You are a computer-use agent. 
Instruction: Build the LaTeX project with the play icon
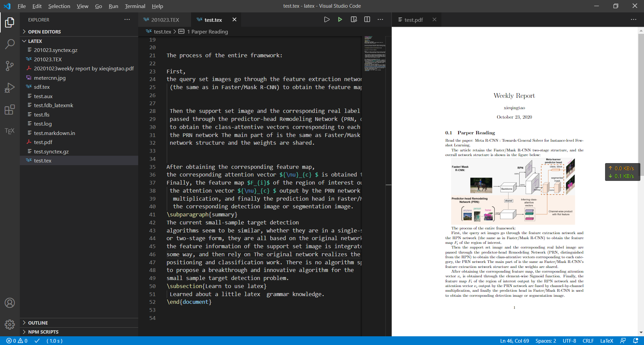(340, 19)
